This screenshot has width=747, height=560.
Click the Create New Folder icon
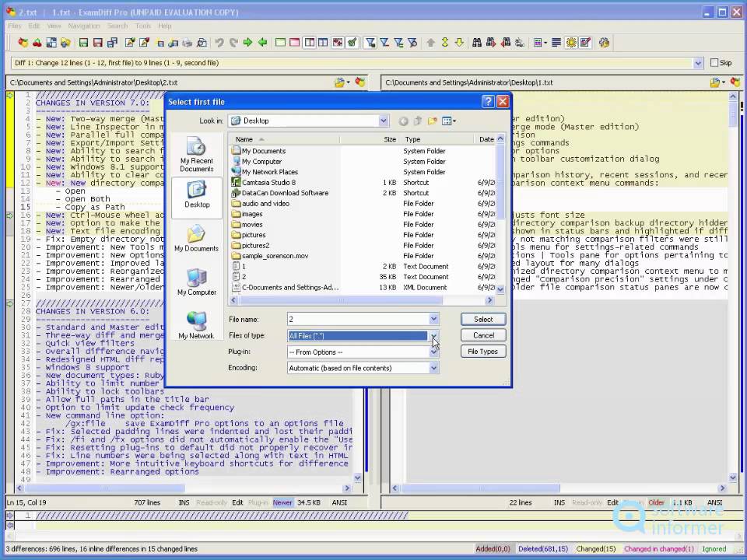click(x=432, y=121)
